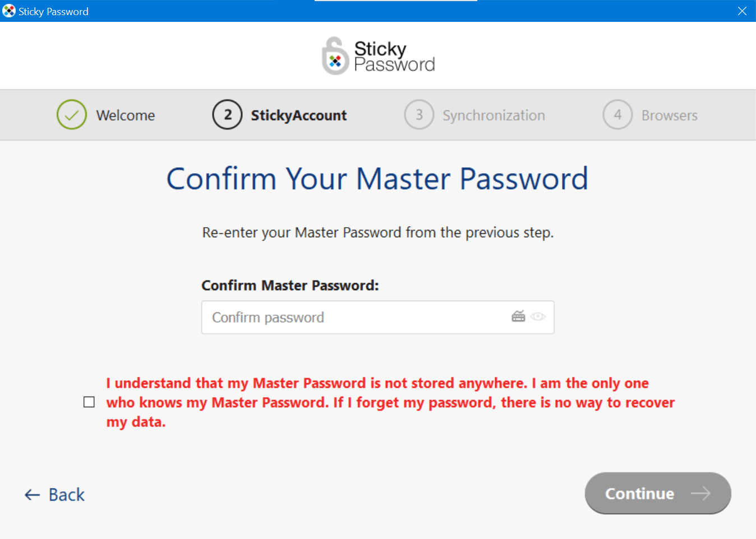Click the back arrow icon
This screenshot has width=756, height=539.
[x=32, y=495]
